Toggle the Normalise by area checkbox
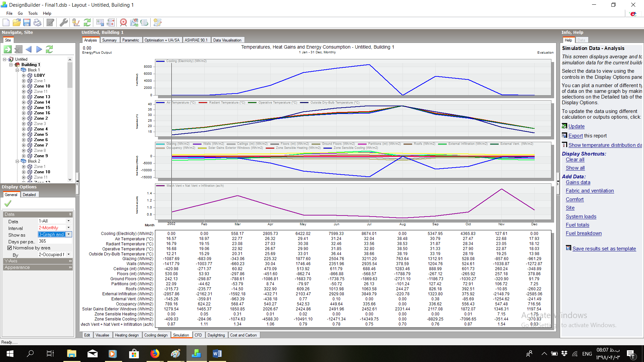 (x=10, y=248)
